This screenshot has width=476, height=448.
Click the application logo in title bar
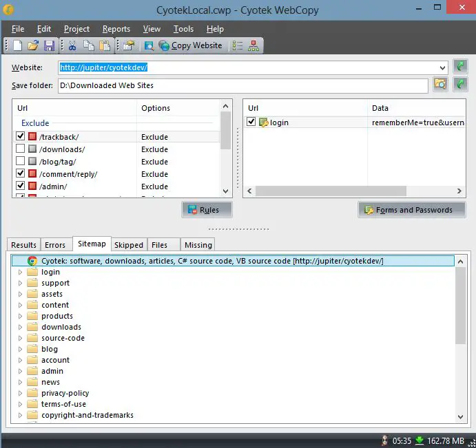pos(8,10)
